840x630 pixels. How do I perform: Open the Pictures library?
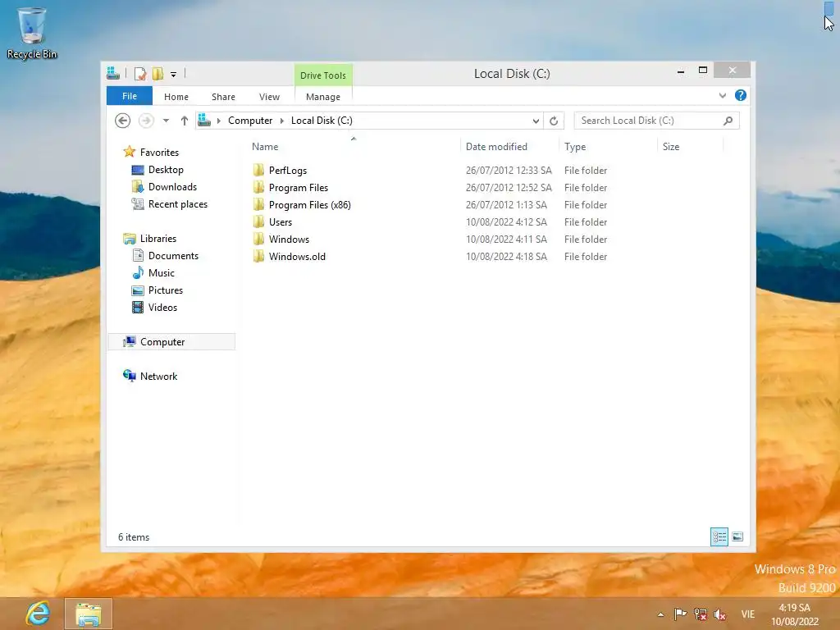point(166,290)
